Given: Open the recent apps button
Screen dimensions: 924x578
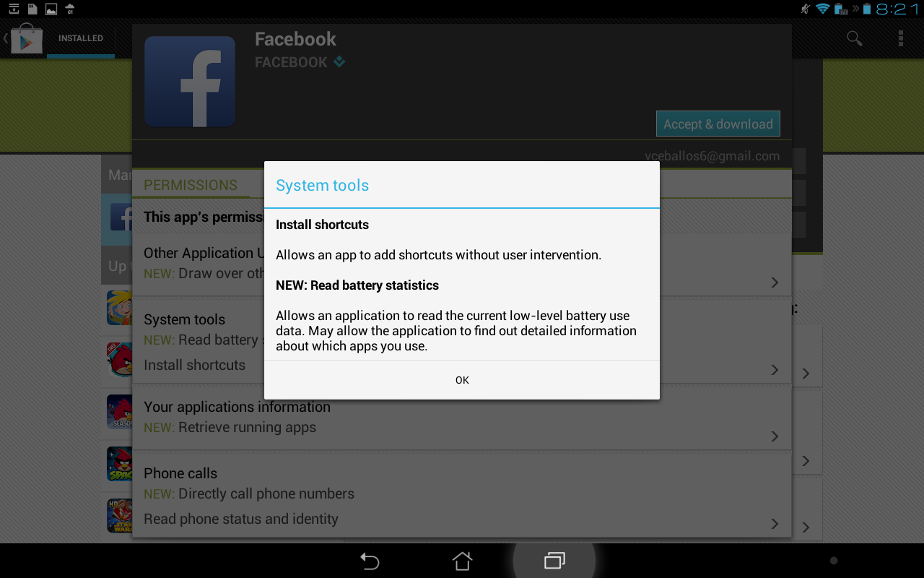Looking at the screenshot, I should (x=554, y=561).
